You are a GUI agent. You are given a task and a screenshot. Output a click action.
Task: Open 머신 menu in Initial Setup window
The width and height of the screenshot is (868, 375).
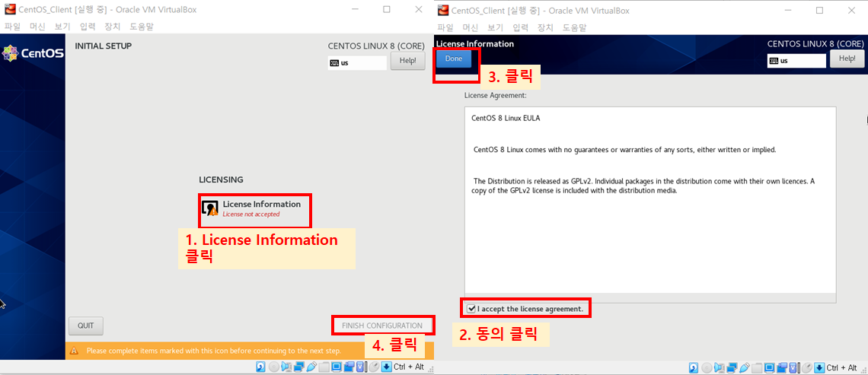pos(37,27)
